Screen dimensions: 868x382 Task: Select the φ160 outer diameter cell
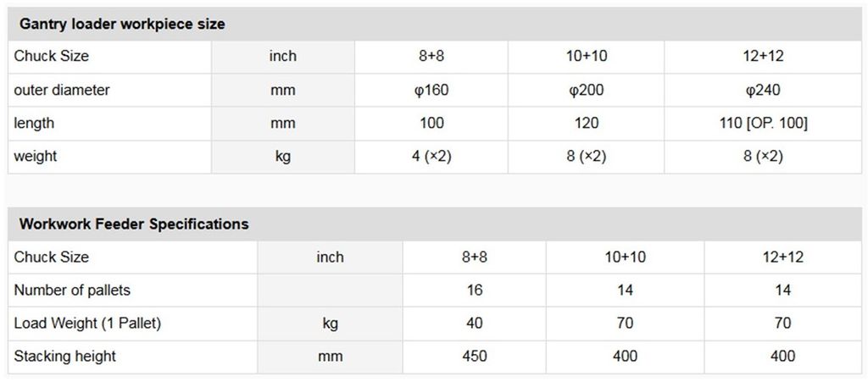431,90
